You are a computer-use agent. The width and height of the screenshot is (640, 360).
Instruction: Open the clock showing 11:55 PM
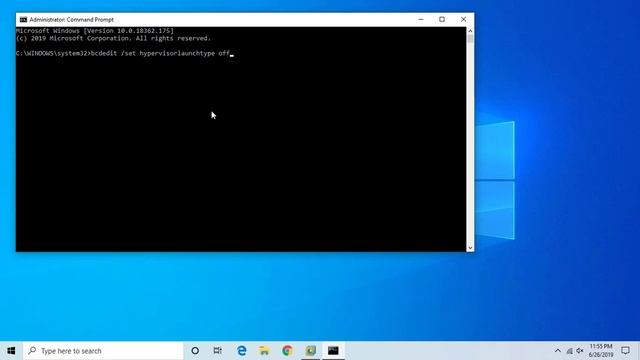coord(601,351)
